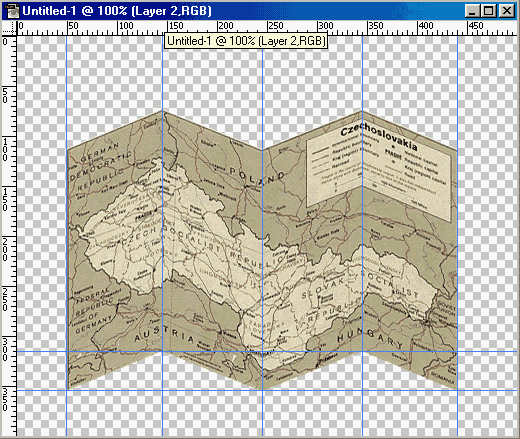Click the ruler origin crosshair box
Image resolution: width=520 pixels, height=439 pixels.
point(9,28)
